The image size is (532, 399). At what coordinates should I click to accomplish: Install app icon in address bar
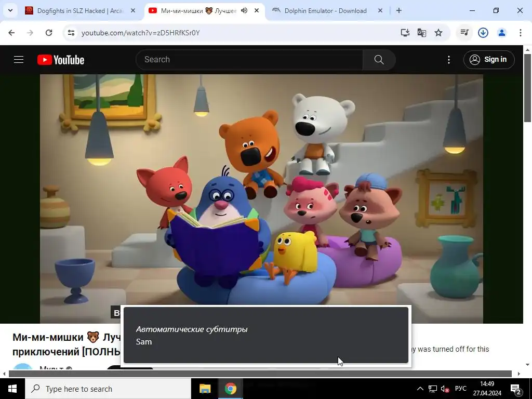(x=405, y=33)
